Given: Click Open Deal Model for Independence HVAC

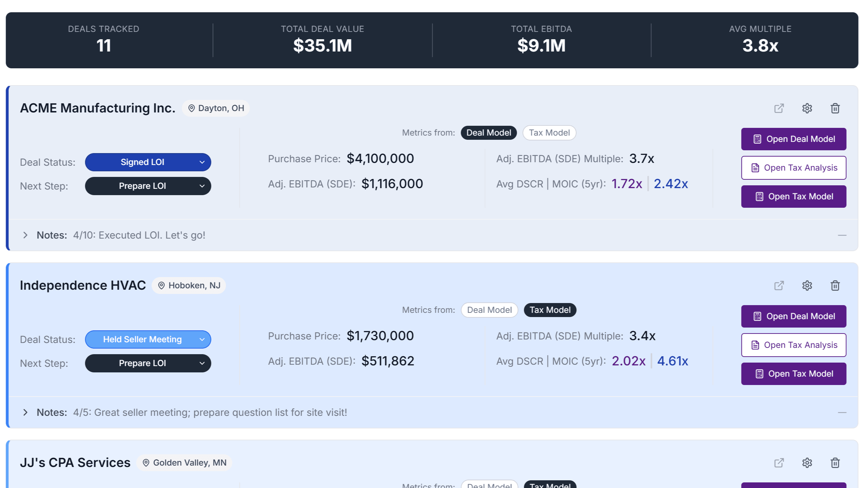Looking at the screenshot, I should coord(794,316).
